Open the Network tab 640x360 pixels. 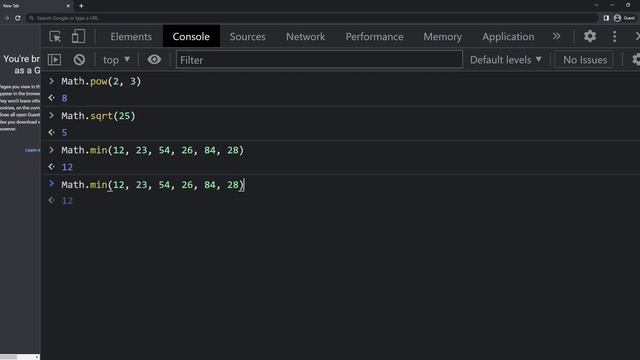point(305,37)
